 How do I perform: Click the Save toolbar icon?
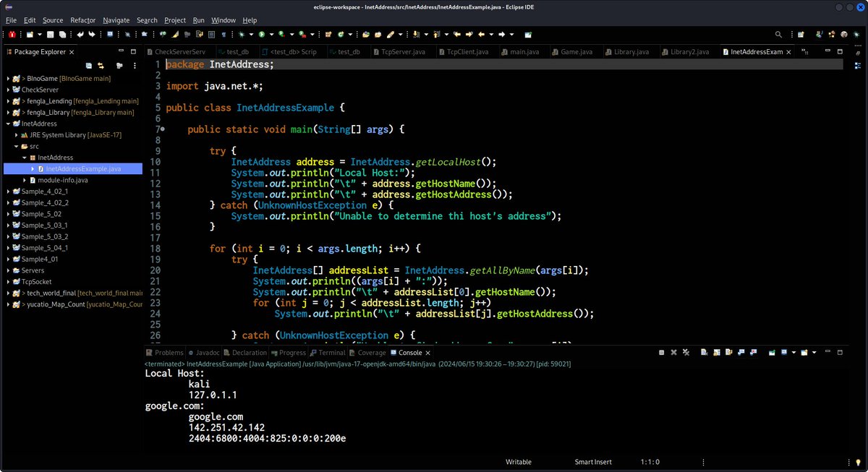(51, 34)
